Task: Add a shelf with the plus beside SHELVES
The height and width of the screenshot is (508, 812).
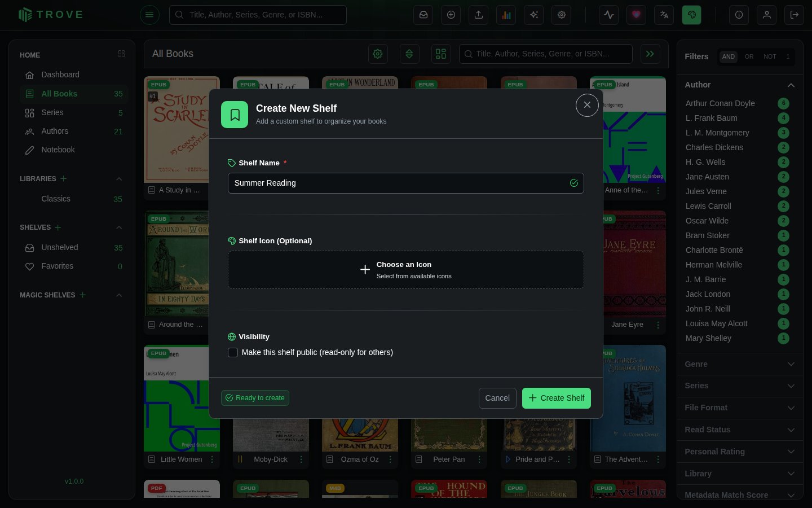Action: pos(58,227)
